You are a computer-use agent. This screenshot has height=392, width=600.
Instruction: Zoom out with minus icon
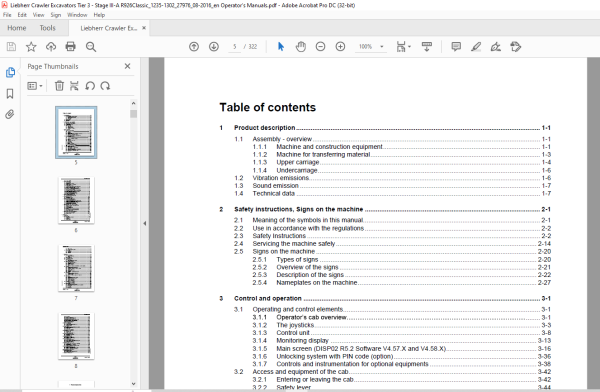[320, 47]
